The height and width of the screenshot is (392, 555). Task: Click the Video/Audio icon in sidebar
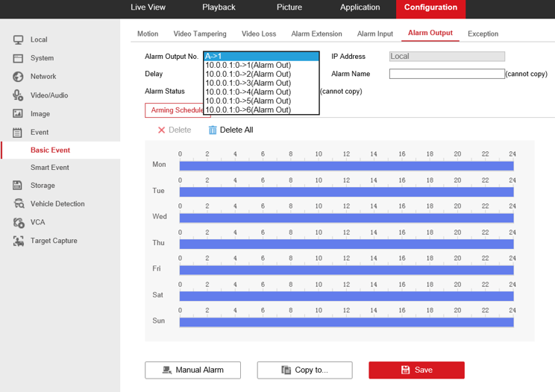[x=18, y=95]
